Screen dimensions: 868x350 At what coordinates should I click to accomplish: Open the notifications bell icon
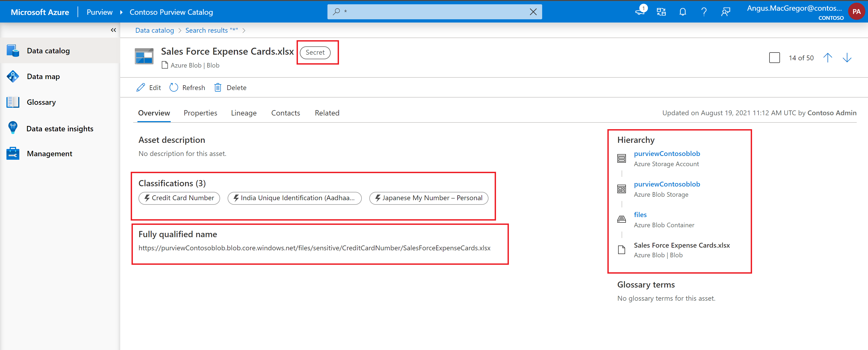682,12
